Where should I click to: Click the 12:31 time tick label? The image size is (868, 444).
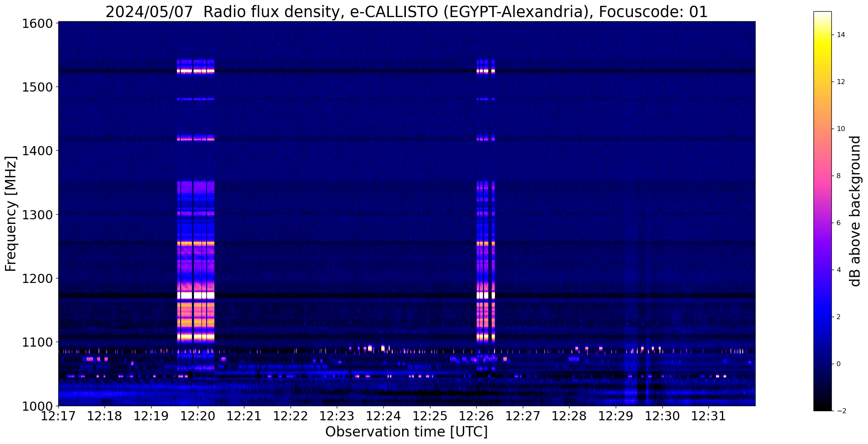[709, 416]
